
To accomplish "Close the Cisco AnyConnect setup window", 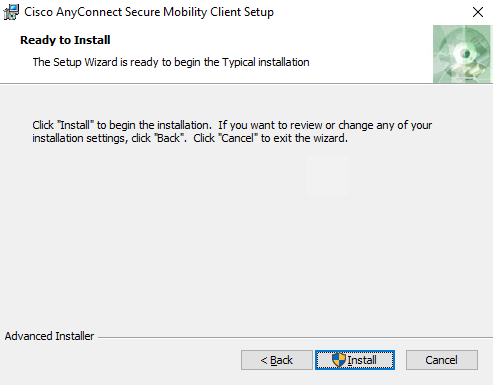I will [478, 12].
